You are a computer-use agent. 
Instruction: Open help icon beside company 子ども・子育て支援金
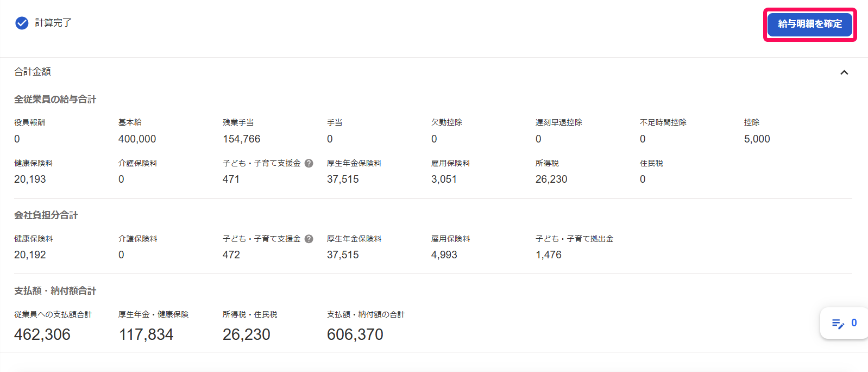pyautogui.click(x=309, y=239)
